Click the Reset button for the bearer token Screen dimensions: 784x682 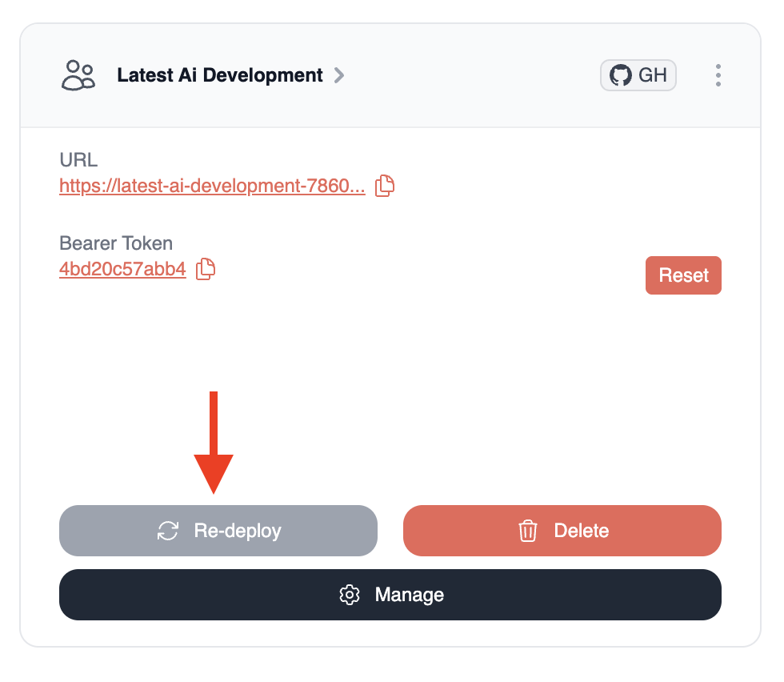point(683,275)
